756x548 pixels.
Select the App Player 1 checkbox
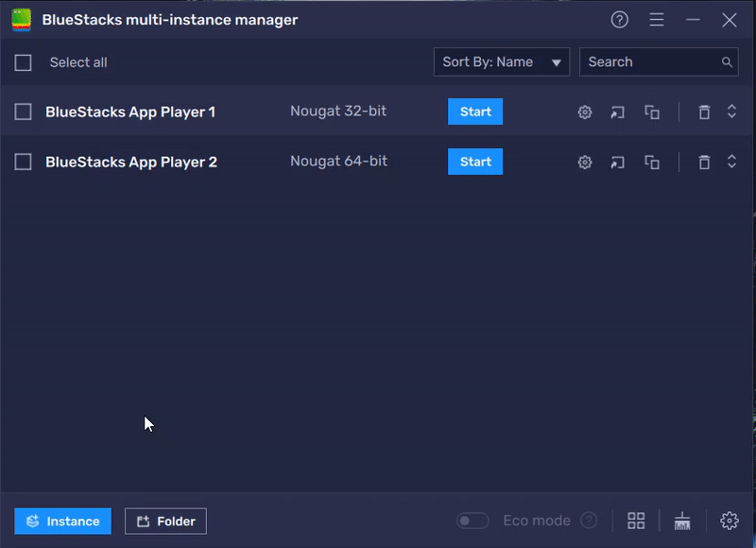click(24, 111)
